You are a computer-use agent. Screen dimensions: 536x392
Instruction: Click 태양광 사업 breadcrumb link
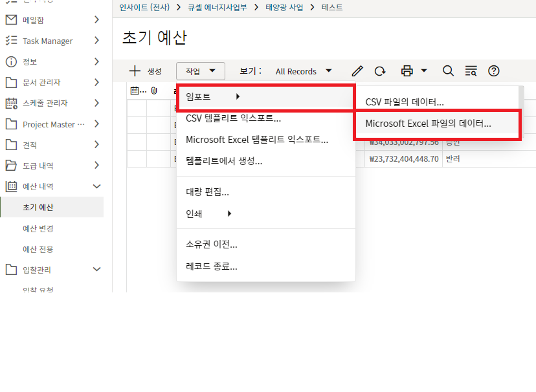pos(285,8)
